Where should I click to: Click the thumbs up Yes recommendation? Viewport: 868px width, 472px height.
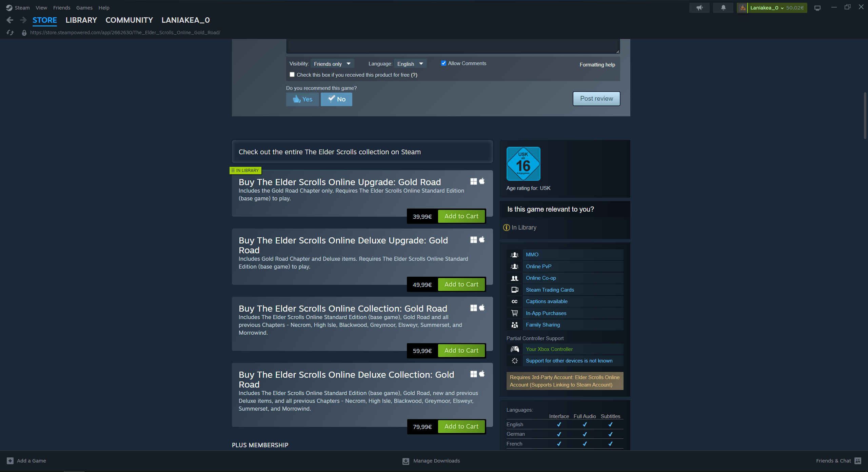click(302, 99)
